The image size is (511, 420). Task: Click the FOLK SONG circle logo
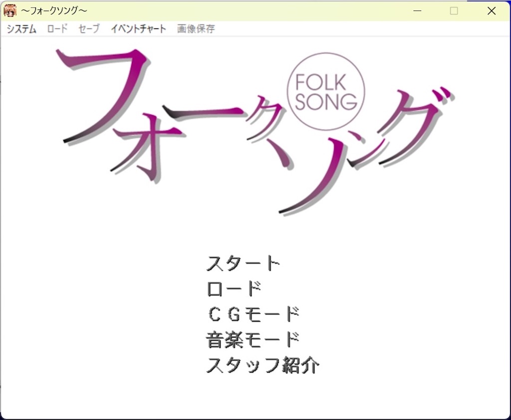[326, 92]
